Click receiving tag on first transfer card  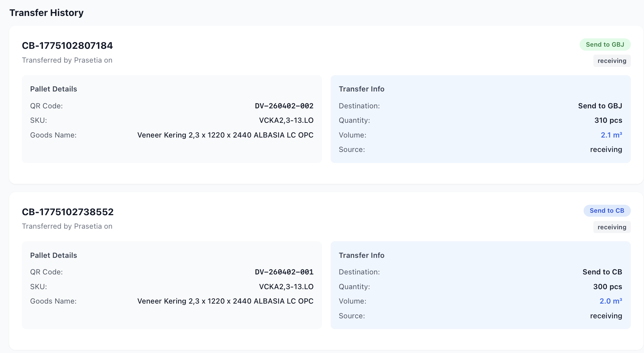[612, 61]
